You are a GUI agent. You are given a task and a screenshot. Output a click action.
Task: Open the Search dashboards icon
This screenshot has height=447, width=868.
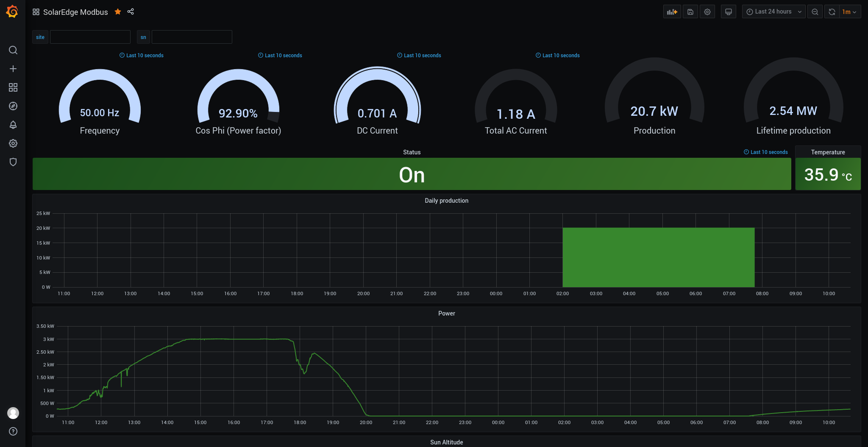point(13,50)
